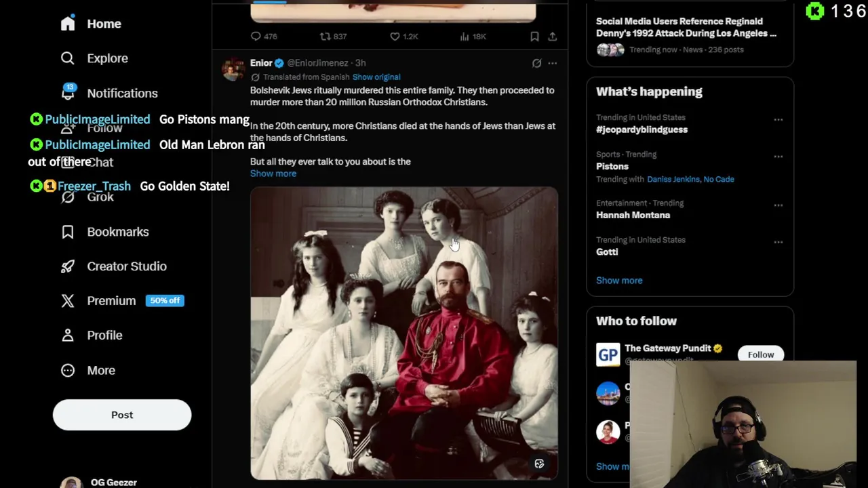The width and height of the screenshot is (868, 488).
Task: Open Explore search icon
Action: tap(68, 58)
